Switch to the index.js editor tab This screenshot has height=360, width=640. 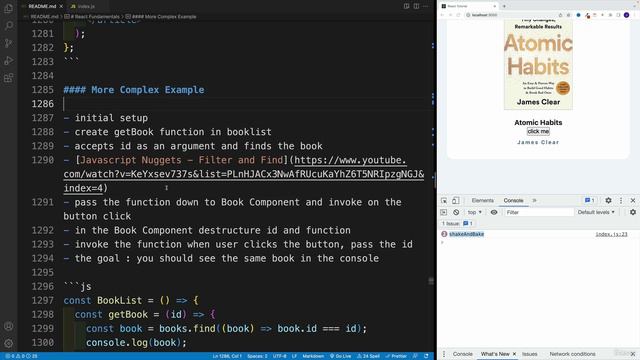[x=83, y=6]
